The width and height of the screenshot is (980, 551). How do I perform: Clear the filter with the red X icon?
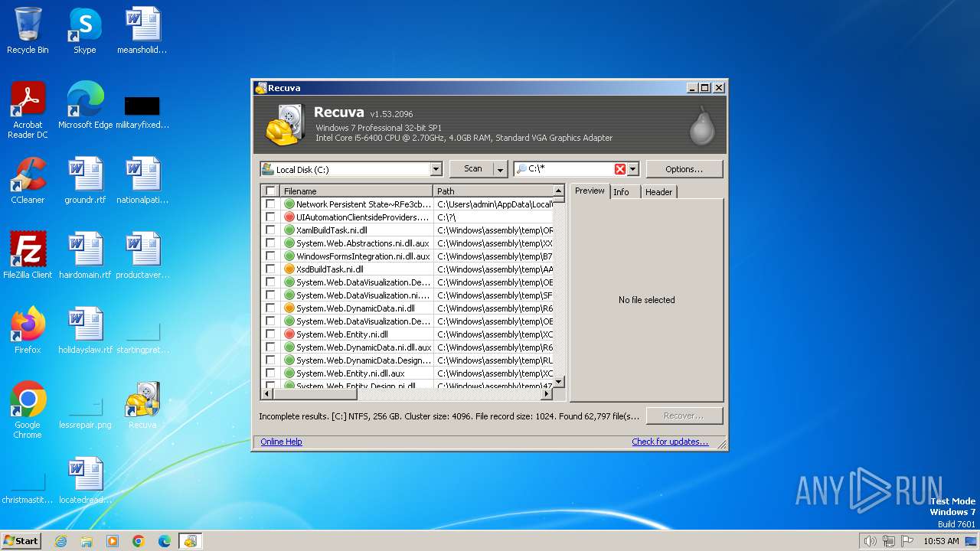tap(620, 169)
